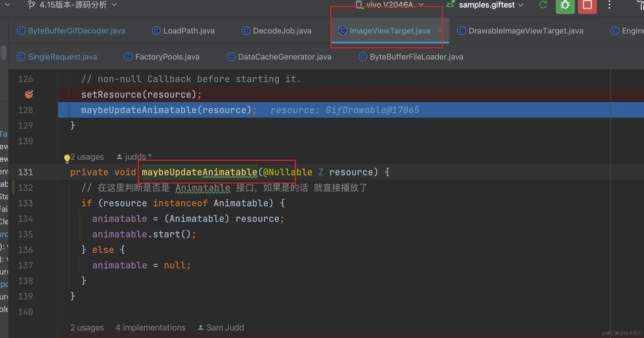Open the three-dot More Actions menu

[609, 5]
